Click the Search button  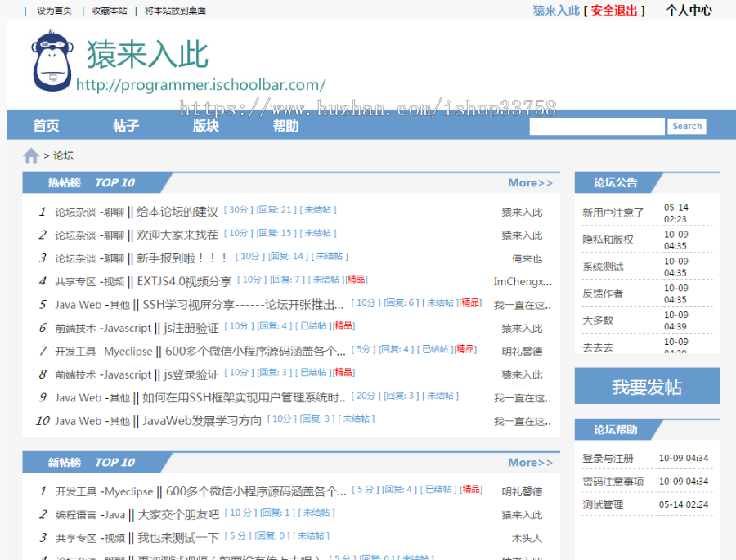(x=687, y=126)
